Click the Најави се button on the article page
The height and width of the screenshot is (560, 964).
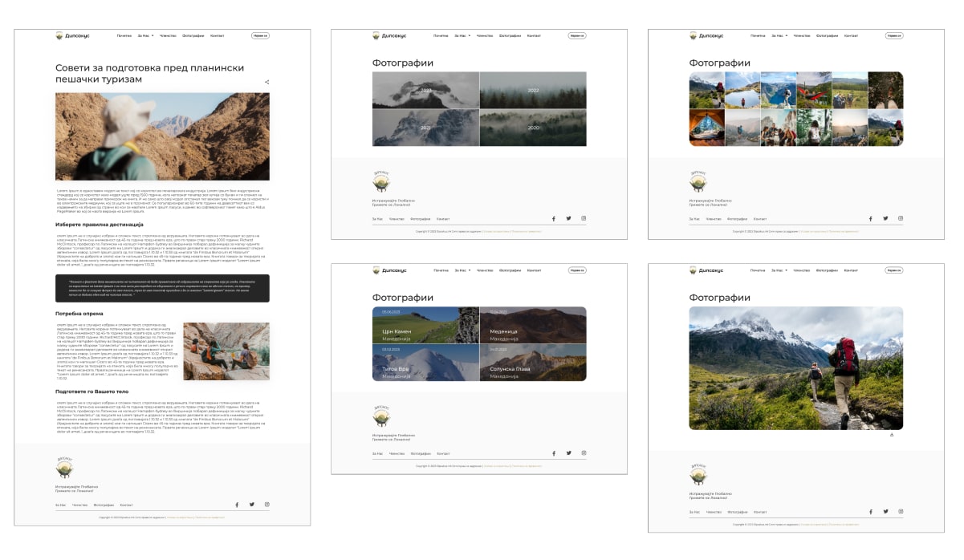[x=260, y=35]
